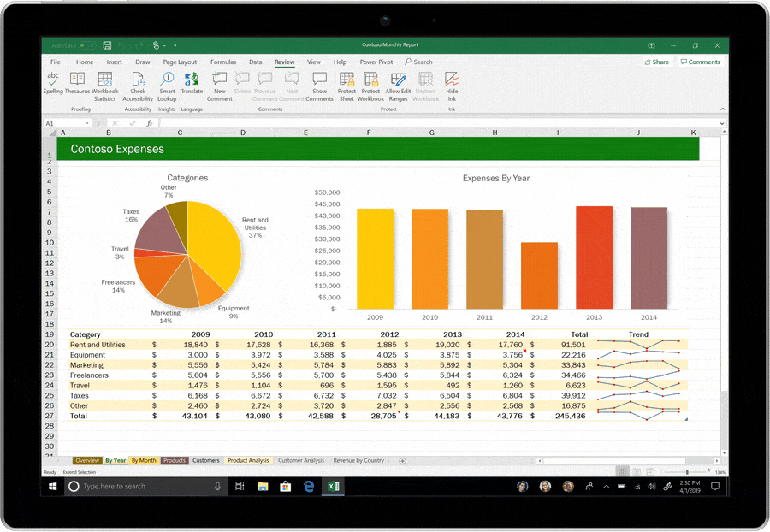
Task: Open Allow Edit Ranges
Action: click(x=398, y=83)
